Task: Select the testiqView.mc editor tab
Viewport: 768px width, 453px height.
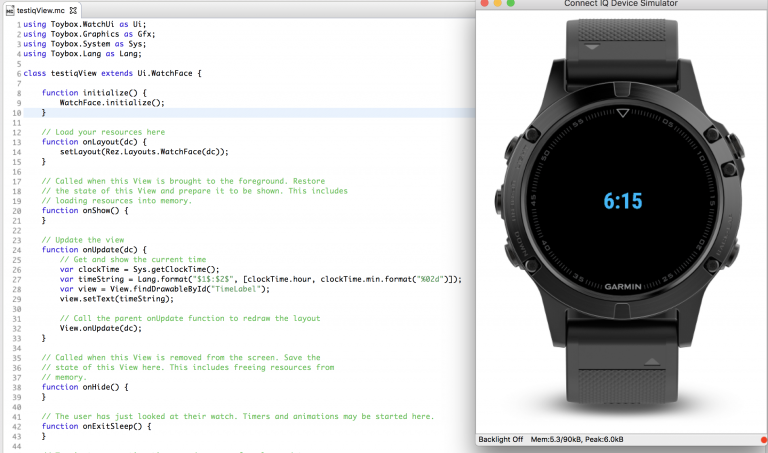Action: (x=41, y=10)
